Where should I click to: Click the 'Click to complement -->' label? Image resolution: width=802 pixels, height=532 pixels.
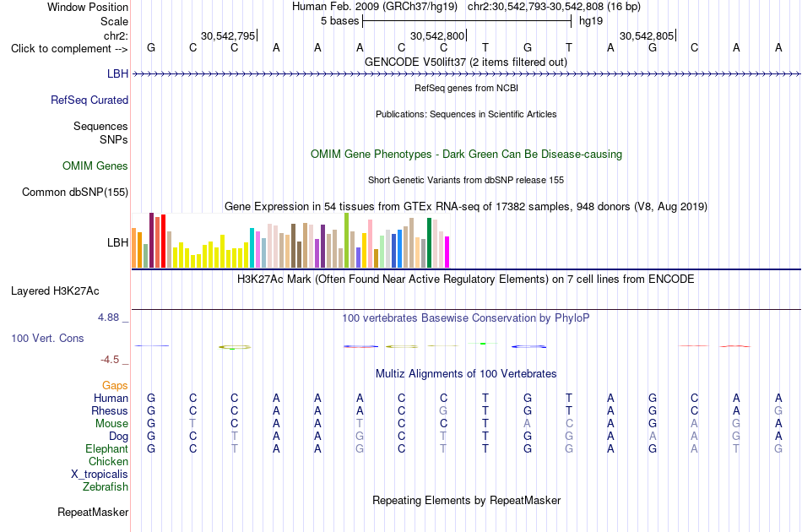coord(69,49)
